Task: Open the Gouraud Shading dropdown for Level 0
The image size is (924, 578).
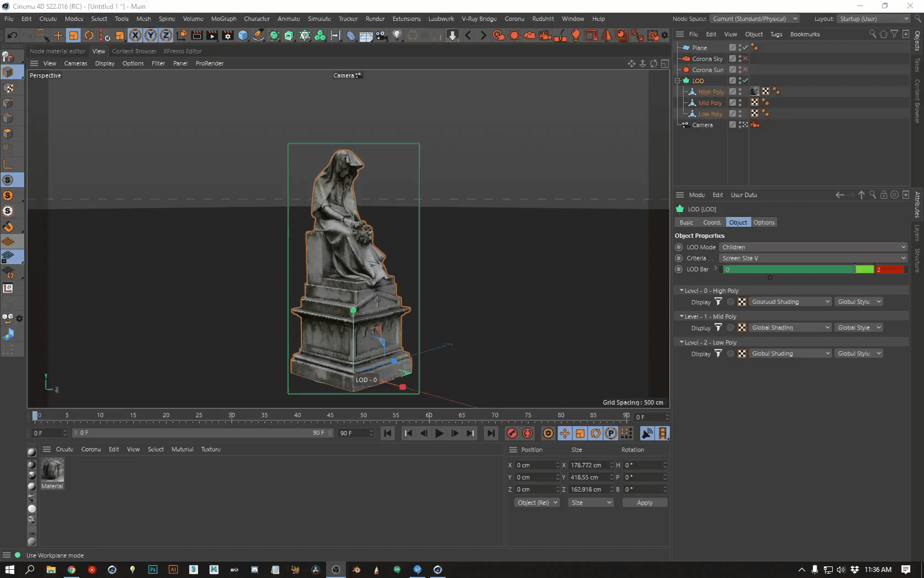Action: click(x=790, y=302)
